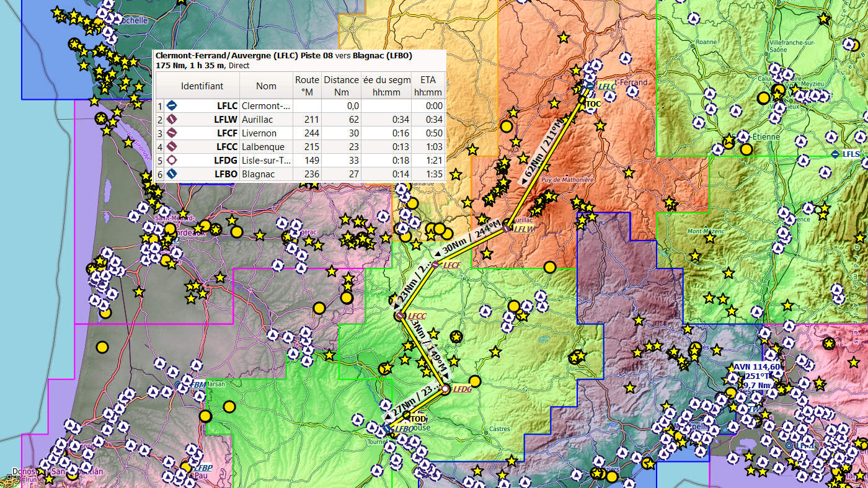Click the TOC top-of-climb marker
Screen dimensions: 868x488
(x=582, y=99)
